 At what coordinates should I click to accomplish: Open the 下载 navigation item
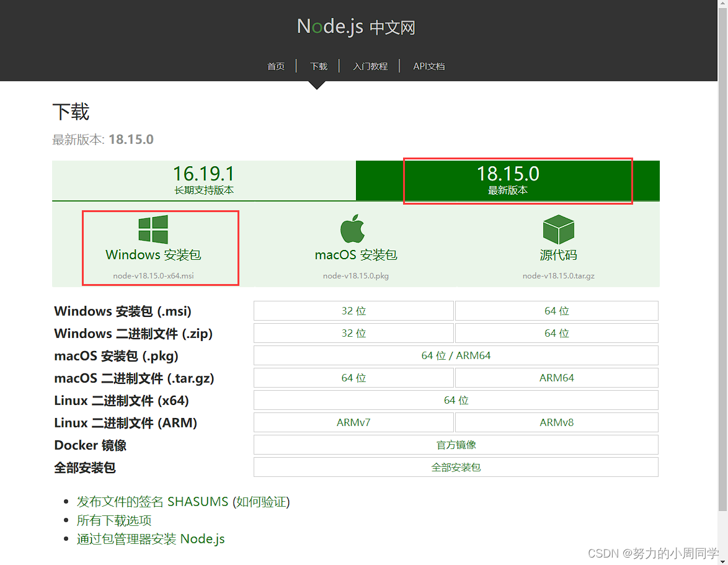[319, 66]
